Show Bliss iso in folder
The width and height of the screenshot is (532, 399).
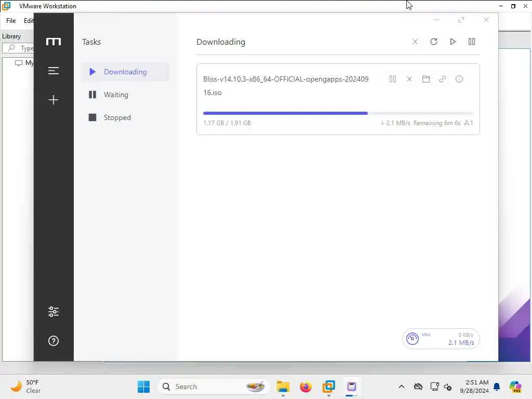[x=426, y=79]
